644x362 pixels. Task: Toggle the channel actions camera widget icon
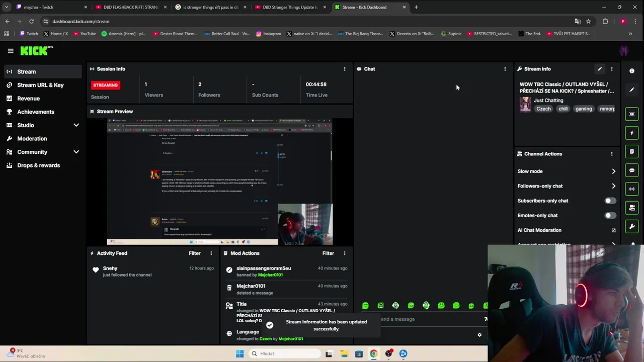pos(632,208)
